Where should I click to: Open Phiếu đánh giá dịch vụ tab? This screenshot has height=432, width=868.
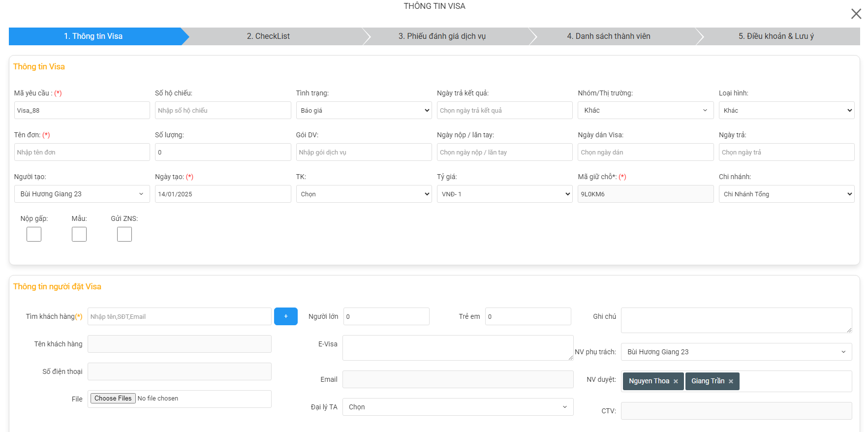tap(441, 36)
